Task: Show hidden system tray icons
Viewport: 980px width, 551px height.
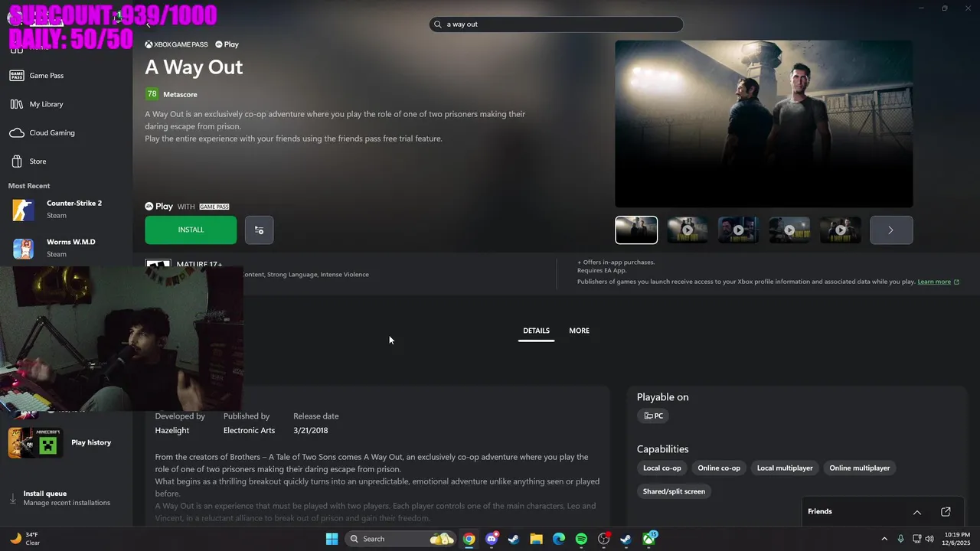Action: (x=884, y=539)
